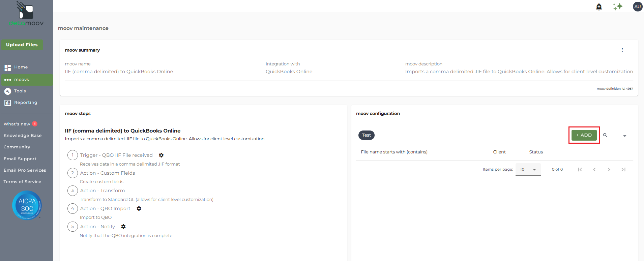Screen dimensions: 644x261
Task: Go to first page of results
Action: [580, 170]
